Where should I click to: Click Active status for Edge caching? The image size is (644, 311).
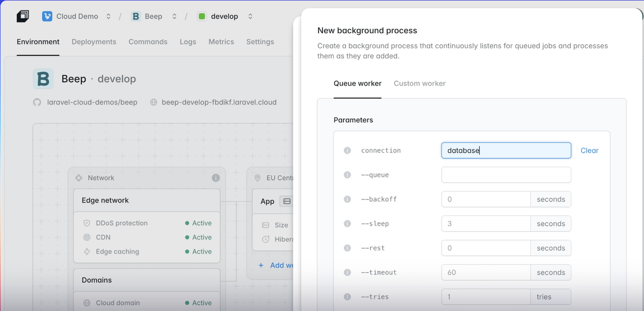199,251
